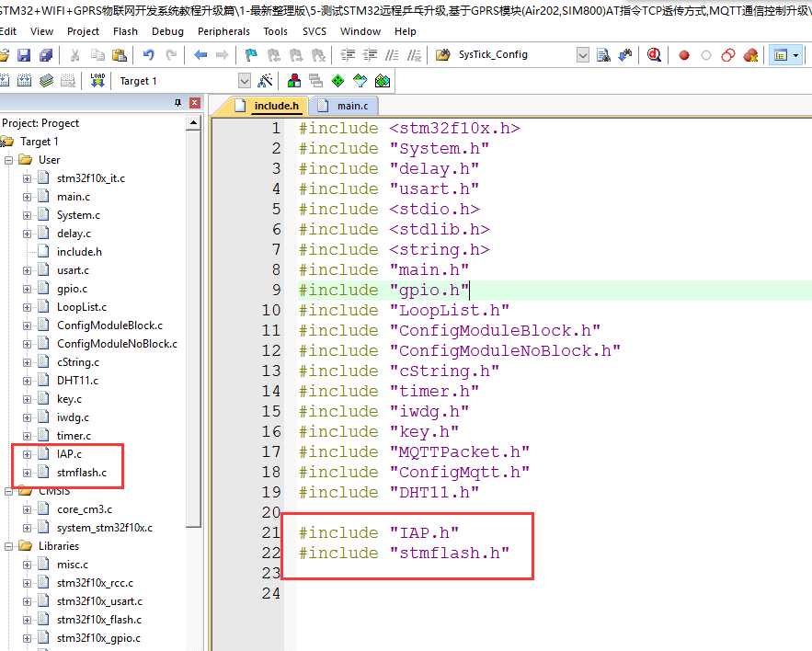Switch to the main.c tab
This screenshot has height=651, width=812.
pos(344,106)
